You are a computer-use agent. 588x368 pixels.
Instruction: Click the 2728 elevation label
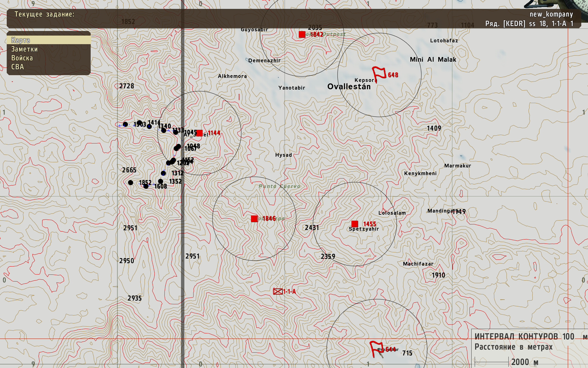[126, 86]
